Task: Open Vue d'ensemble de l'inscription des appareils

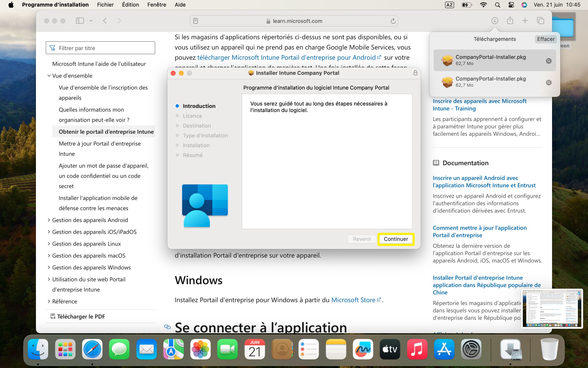Action: point(103,92)
